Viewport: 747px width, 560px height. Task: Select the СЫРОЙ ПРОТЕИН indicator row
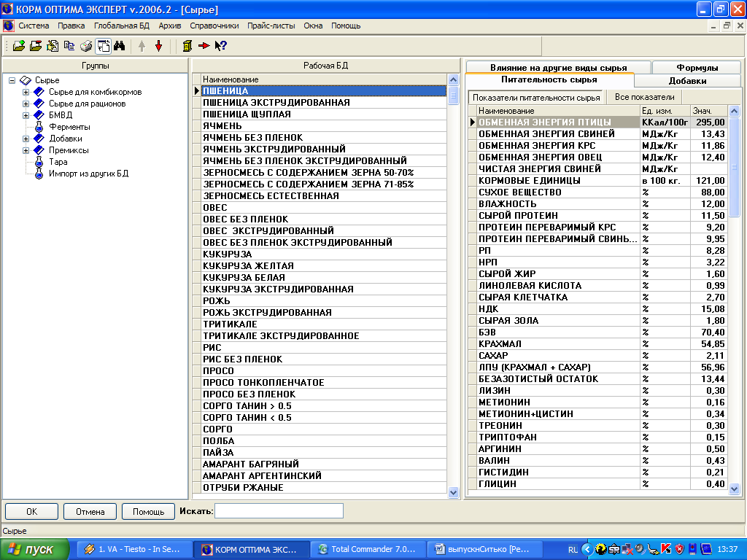(x=602, y=216)
